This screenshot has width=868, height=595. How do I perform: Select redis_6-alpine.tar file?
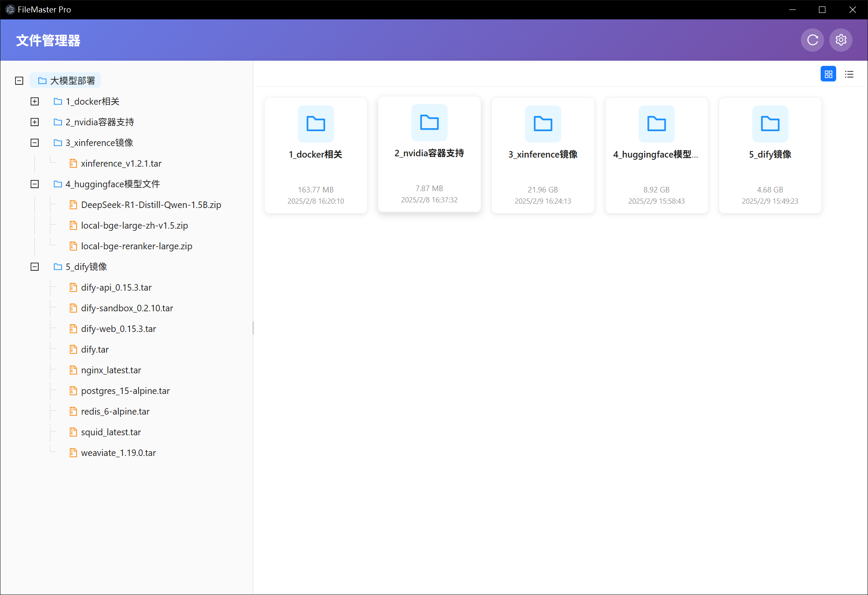pos(110,411)
